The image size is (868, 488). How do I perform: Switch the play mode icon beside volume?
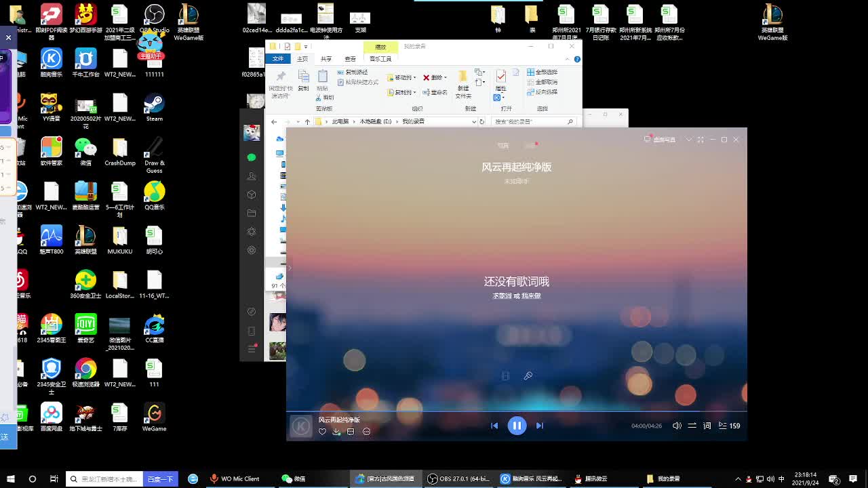(x=692, y=426)
